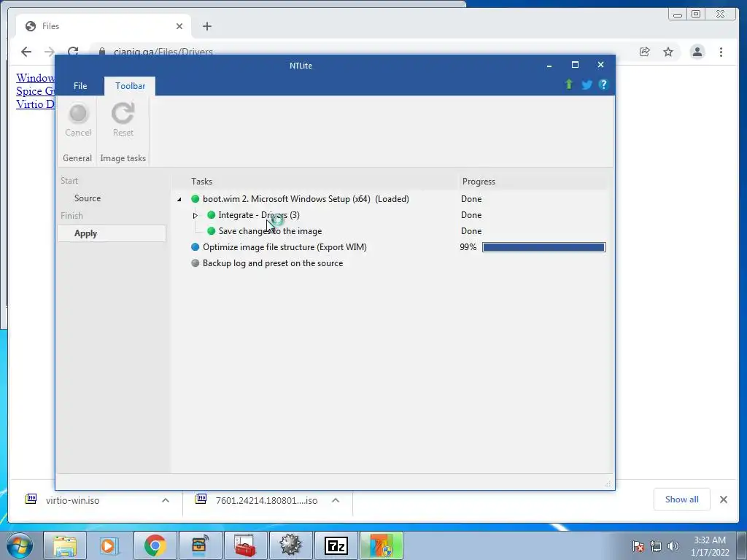Reload the page in Chrome

(x=73, y=50)
